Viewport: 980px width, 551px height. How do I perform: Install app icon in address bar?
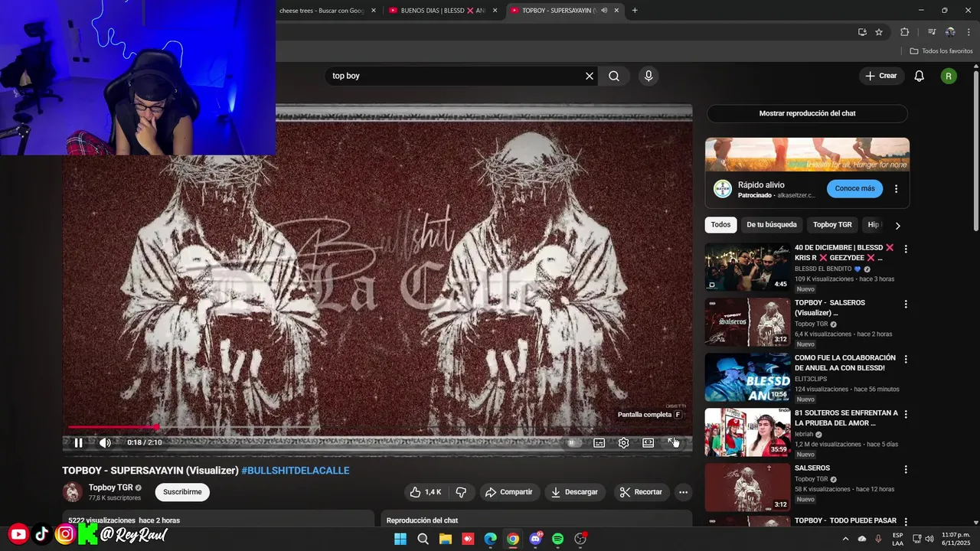click(x=862, y=32)
